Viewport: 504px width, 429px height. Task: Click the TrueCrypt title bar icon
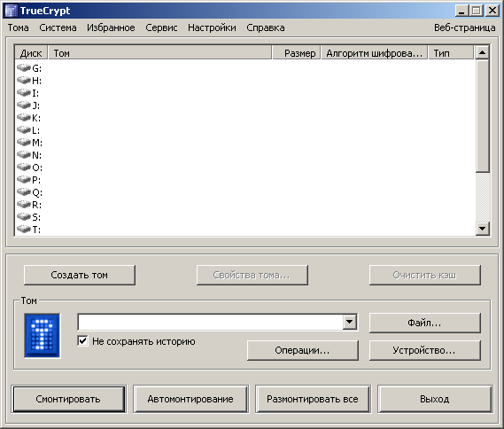click(x=11, y=11)
